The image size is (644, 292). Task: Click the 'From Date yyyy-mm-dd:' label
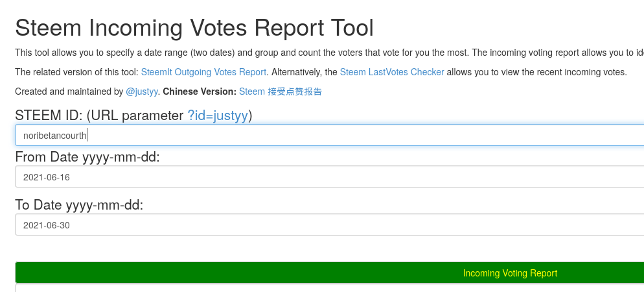87,156
